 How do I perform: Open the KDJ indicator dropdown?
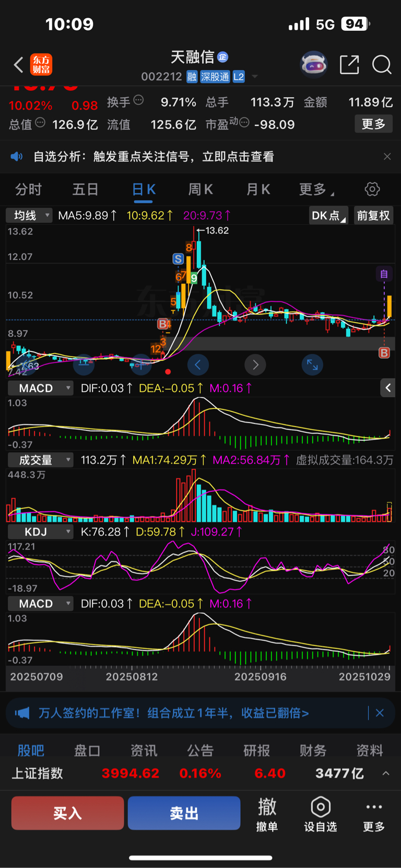click(40, 532)
